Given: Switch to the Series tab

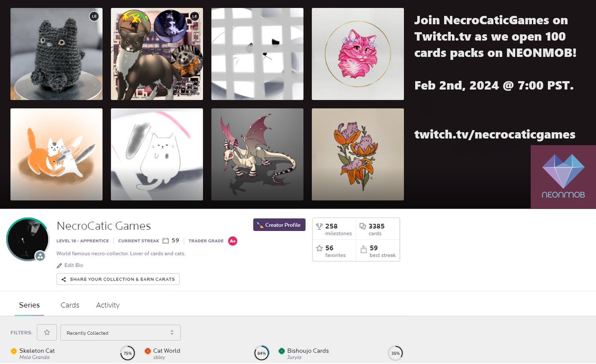Looking at the screenshot, I should coord(29,305).
